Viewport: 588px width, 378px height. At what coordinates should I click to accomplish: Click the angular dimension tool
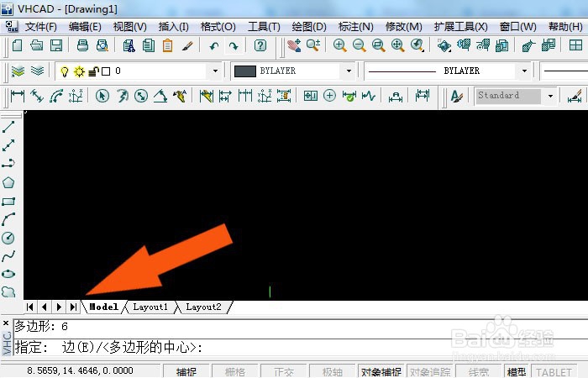coord(160,96)
